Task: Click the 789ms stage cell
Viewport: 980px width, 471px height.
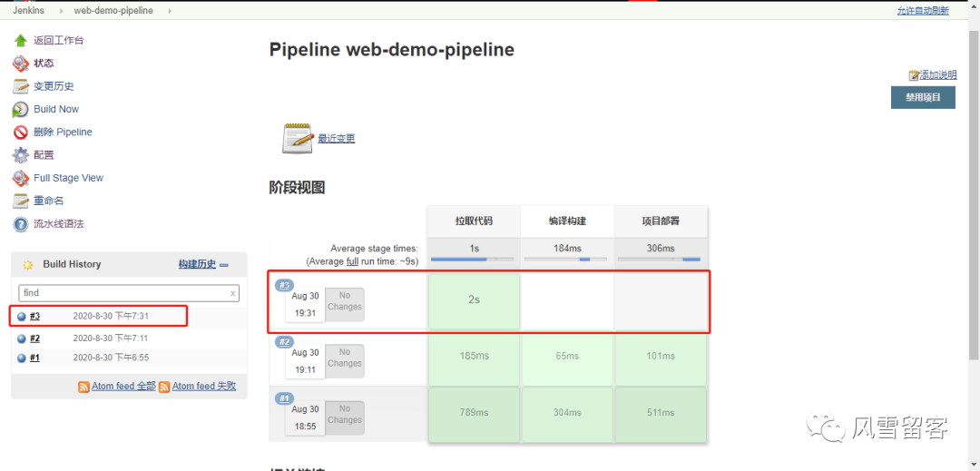Action: [474, 413]
